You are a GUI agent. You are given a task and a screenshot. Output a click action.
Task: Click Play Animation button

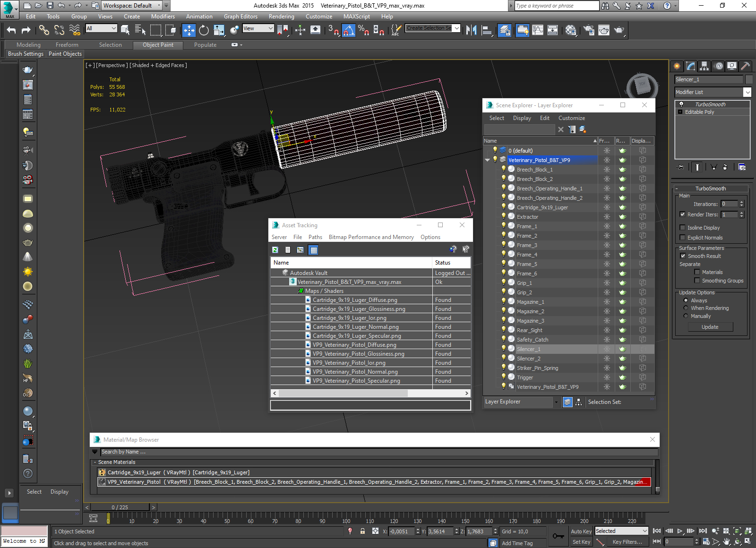click(x=680, y=531)
